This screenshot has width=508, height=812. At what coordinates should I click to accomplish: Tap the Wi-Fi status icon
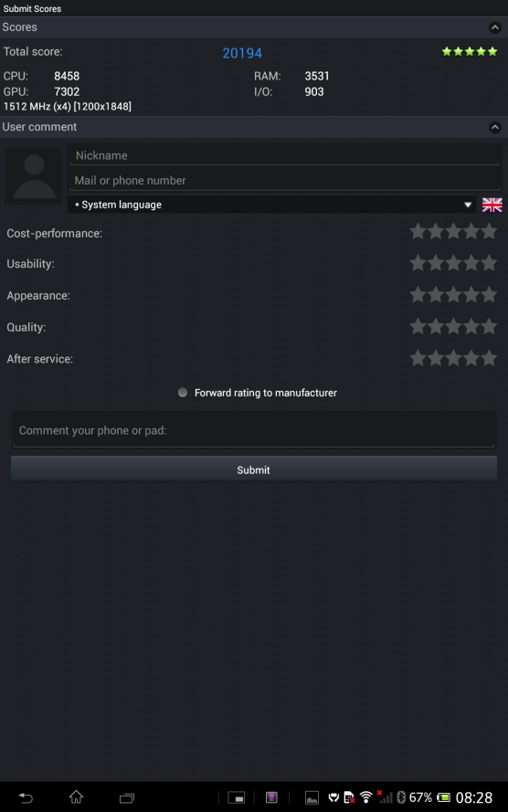click(366, 797)
